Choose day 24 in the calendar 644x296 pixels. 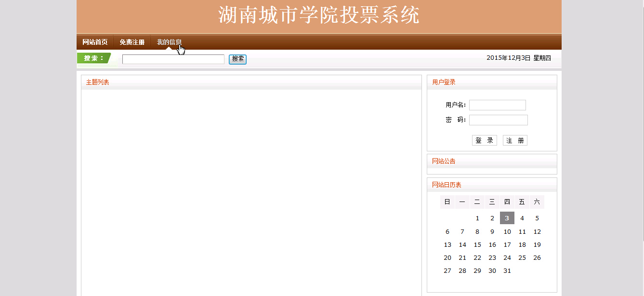(x=507, y=258)
